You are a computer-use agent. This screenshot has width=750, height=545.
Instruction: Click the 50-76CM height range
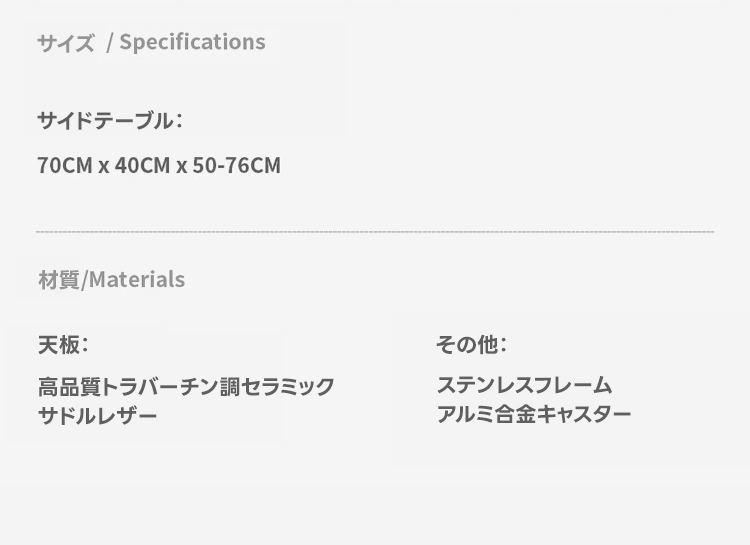(x=236, y=166)
